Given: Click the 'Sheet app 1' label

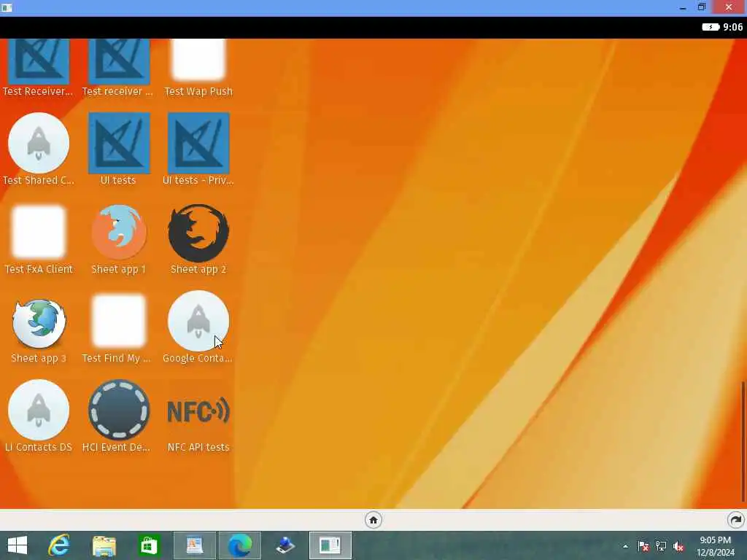Looking at the screenshot, I should [x=119, y=269].
